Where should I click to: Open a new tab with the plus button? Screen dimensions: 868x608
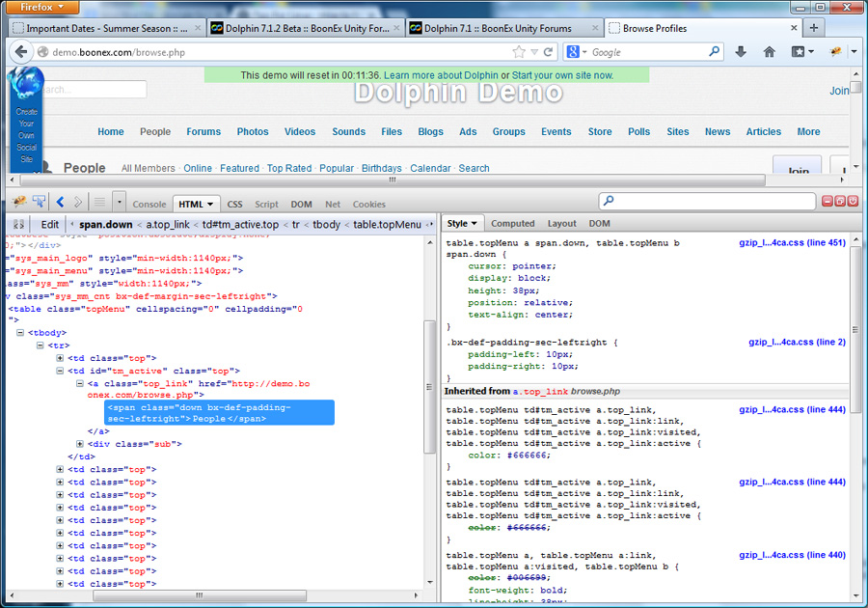pos(814,28)
